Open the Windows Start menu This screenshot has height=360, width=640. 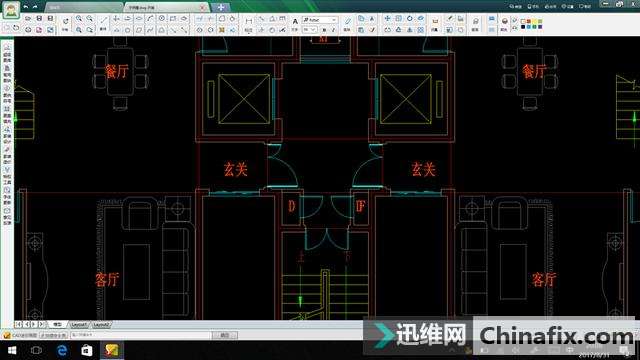coord(12,350)
